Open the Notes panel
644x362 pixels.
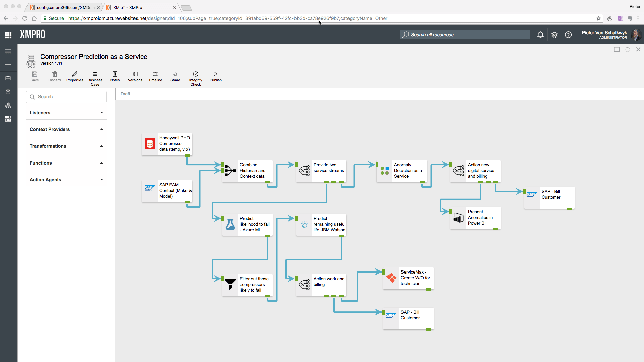pyautogui.click(x=115, y=76)
